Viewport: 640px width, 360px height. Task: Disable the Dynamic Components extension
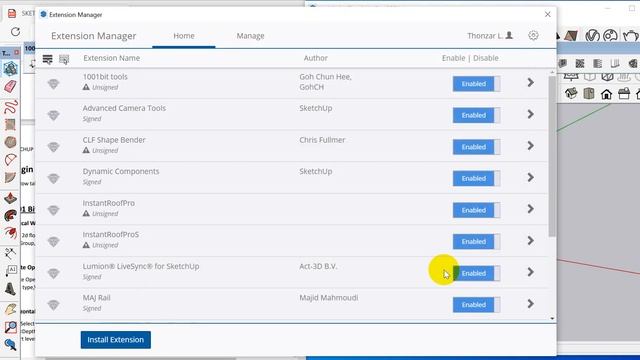[x=476, y=178]
